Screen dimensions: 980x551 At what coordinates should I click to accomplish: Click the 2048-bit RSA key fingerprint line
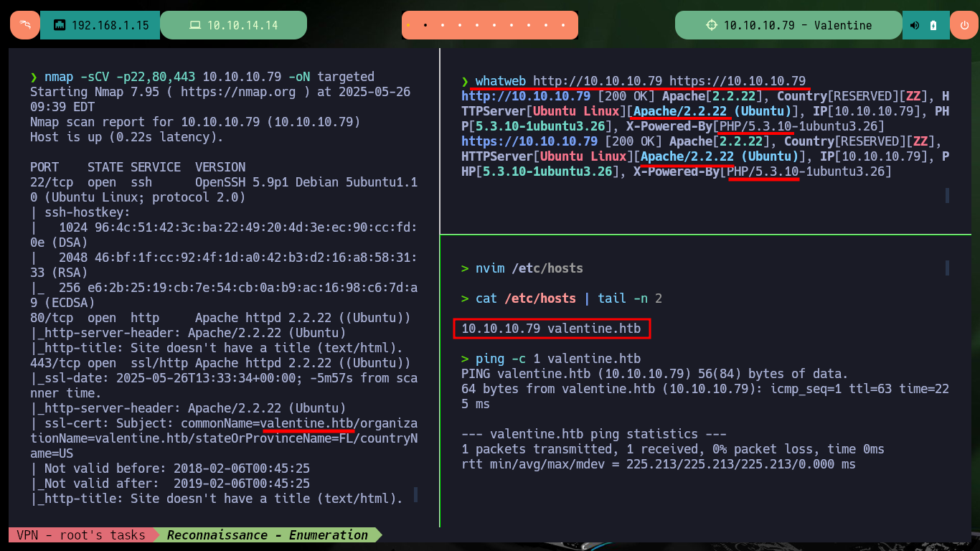pos(224,265)
